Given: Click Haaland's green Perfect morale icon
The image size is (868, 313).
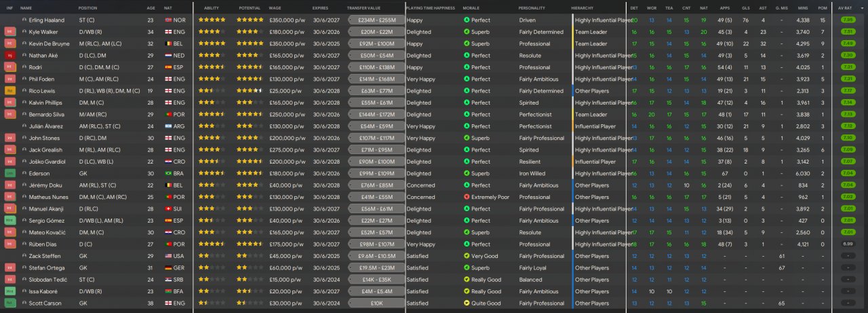Looking at the screenshot, I should [x=467, y=20].
